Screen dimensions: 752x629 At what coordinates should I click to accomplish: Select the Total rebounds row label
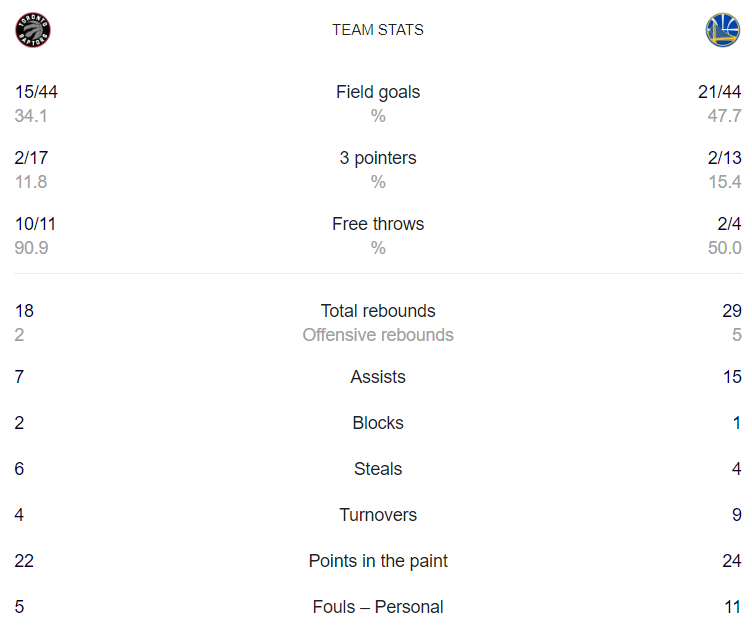378,311
